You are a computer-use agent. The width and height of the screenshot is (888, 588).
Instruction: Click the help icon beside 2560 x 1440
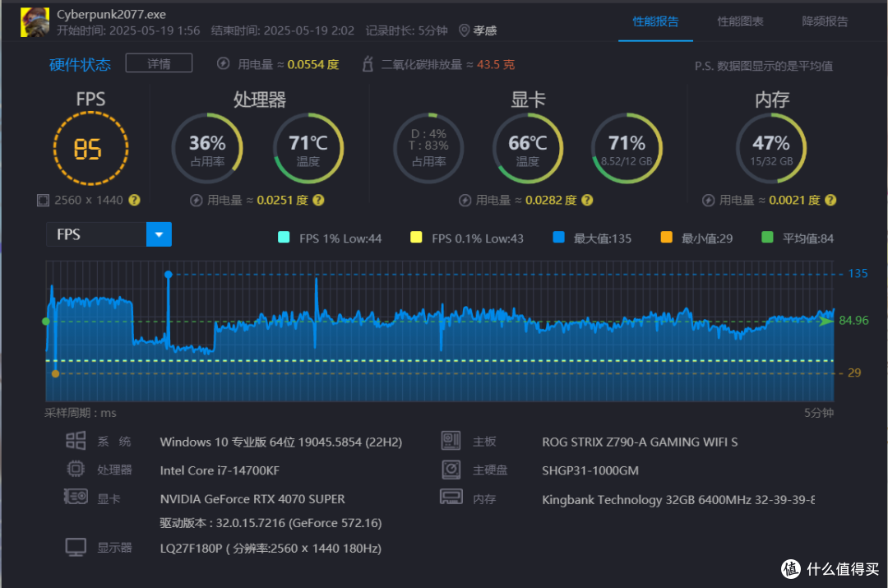pyautogui.click(x=134, y=200)
